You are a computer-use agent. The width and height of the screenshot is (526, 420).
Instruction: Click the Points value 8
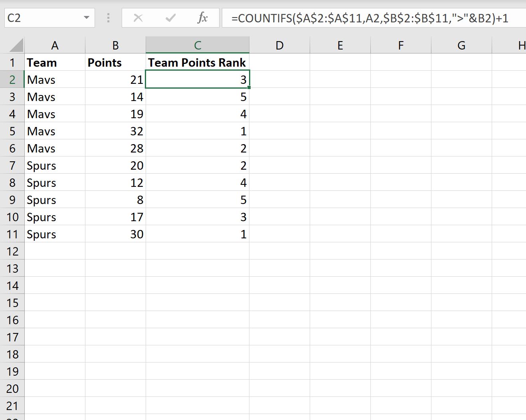tap(115, 200)
